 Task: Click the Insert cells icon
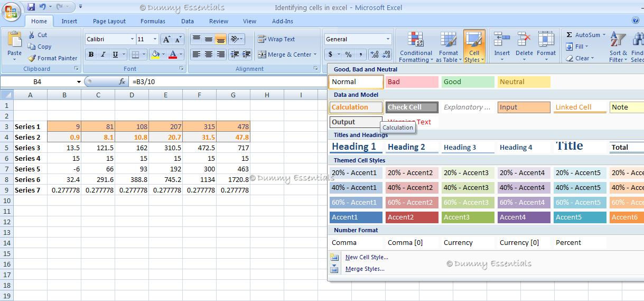click(x=502, y=40)
